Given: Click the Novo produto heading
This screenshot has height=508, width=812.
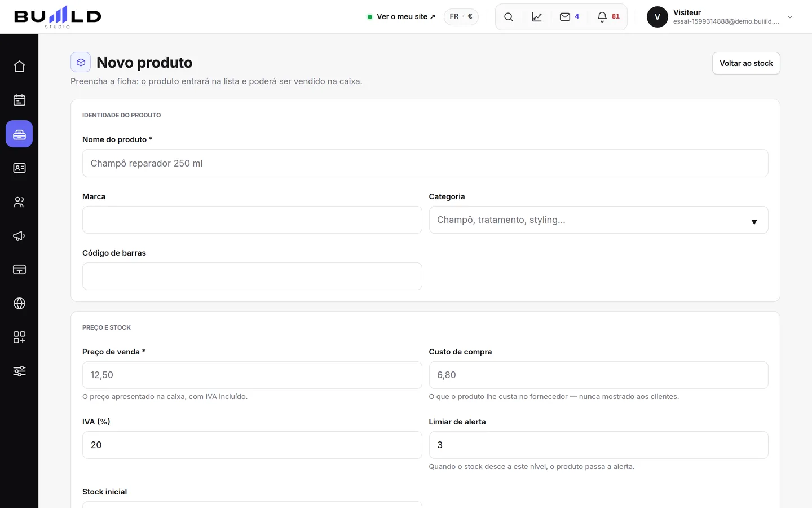Looking at the screenshot, I should coord(144,63).
